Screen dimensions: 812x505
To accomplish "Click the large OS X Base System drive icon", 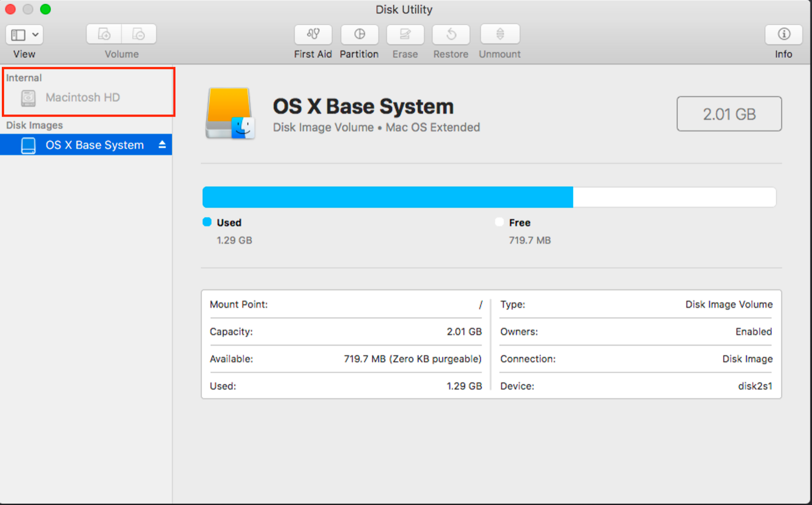I will point(230,114).
